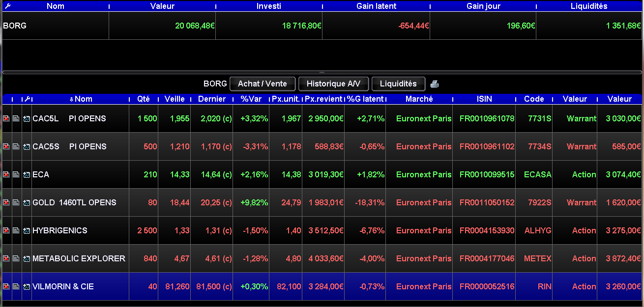Click the wrench icon in positions table header

[x=28, y=99]
